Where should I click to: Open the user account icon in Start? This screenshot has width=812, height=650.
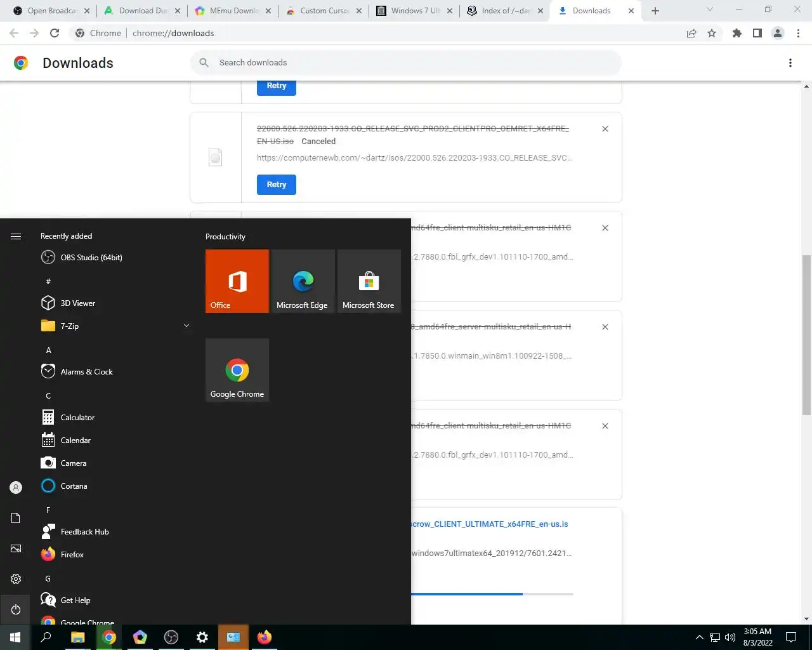16,487
